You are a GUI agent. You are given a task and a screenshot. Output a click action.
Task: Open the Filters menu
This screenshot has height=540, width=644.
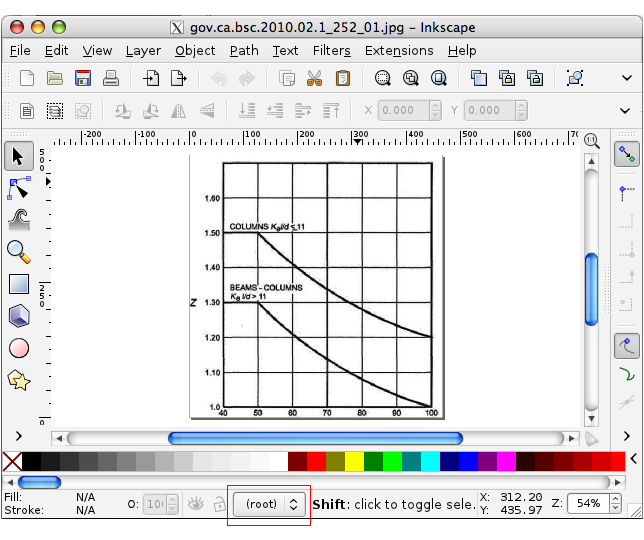point(331,50)
